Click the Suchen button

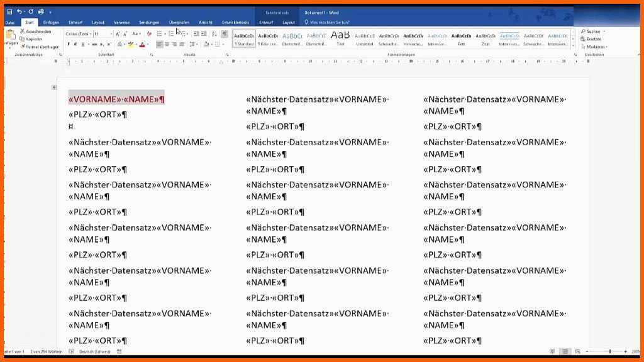click(x=591, y=31)
